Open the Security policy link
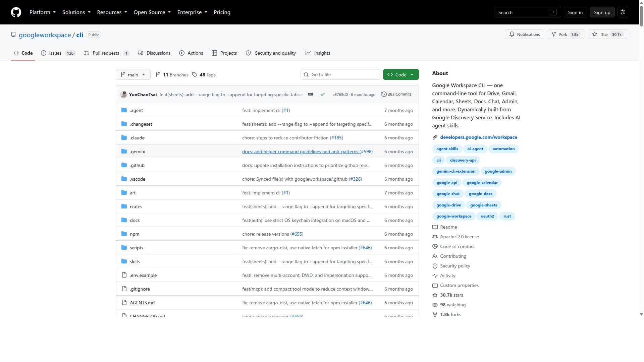 point(451,266)
